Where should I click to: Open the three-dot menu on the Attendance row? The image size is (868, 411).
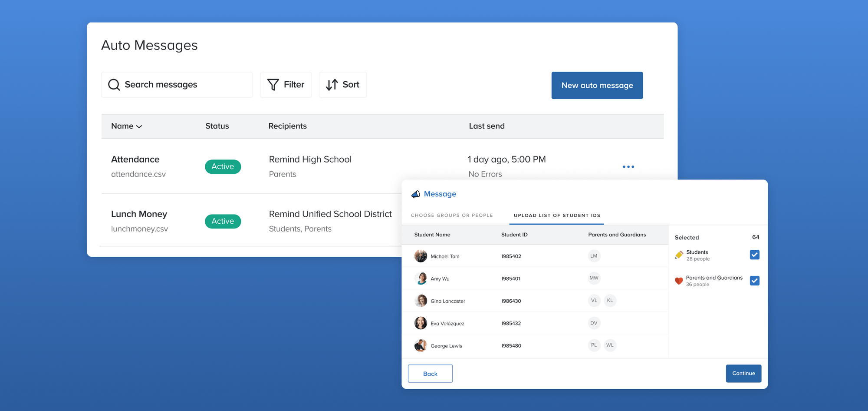628,166
